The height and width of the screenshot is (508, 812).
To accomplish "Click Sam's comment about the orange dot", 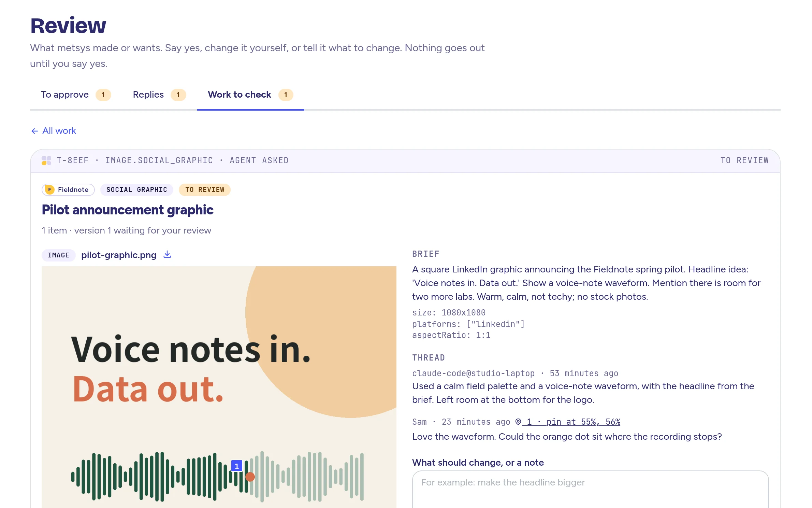I will pos(567,437).
